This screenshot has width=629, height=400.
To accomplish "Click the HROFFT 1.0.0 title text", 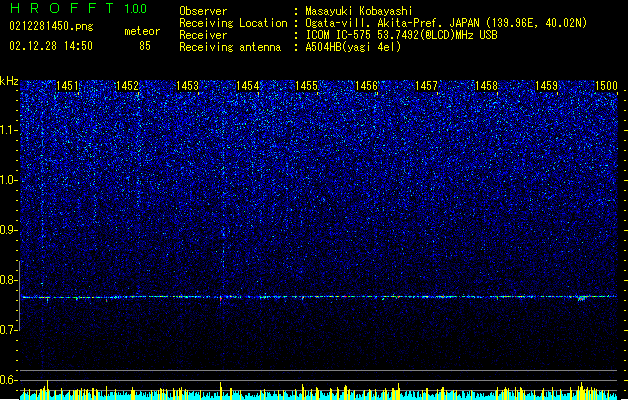I will click(79, 8).
